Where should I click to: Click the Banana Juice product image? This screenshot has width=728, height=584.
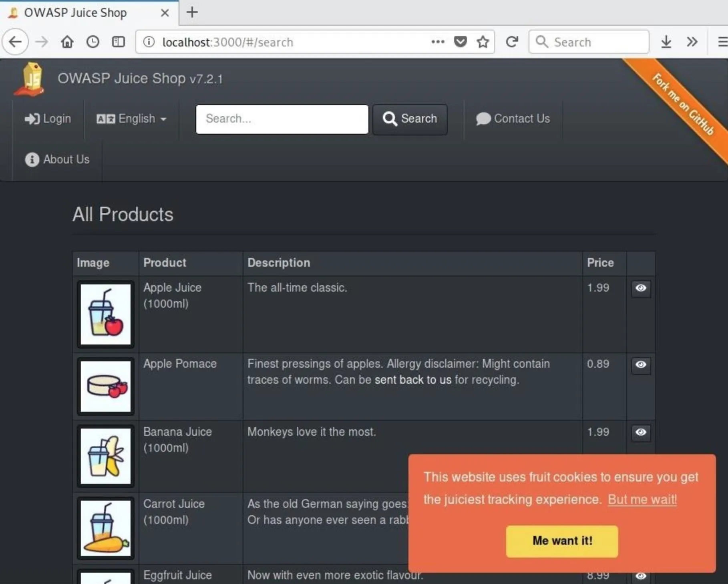point(106,456)
